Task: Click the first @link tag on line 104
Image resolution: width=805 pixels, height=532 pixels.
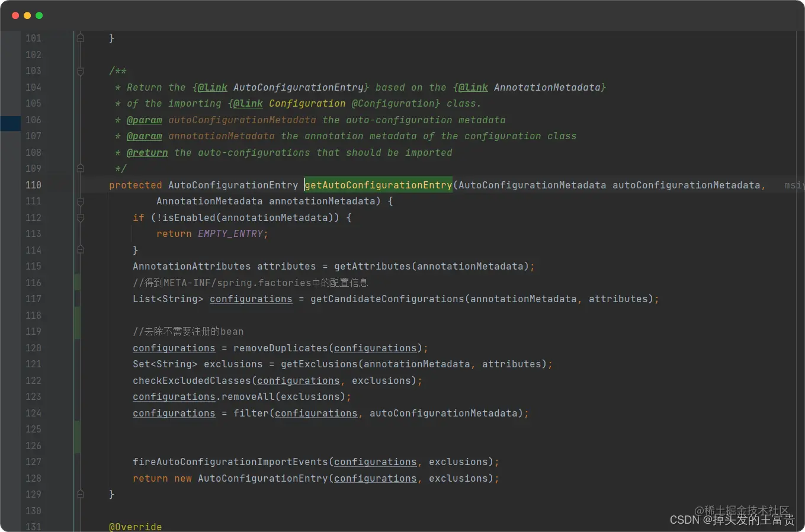Action: point(212,88)
